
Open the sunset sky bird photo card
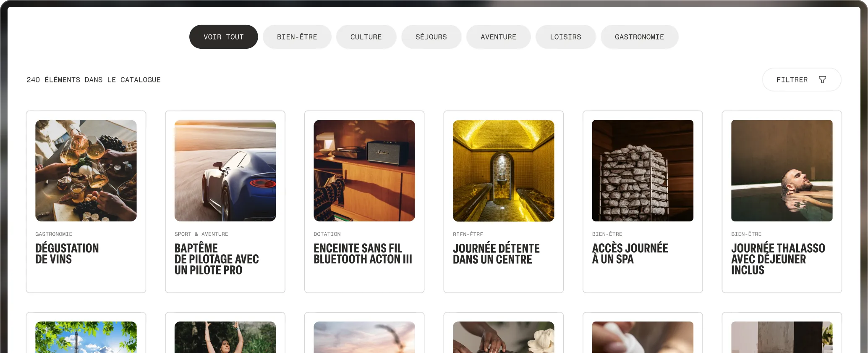point(364,337)
